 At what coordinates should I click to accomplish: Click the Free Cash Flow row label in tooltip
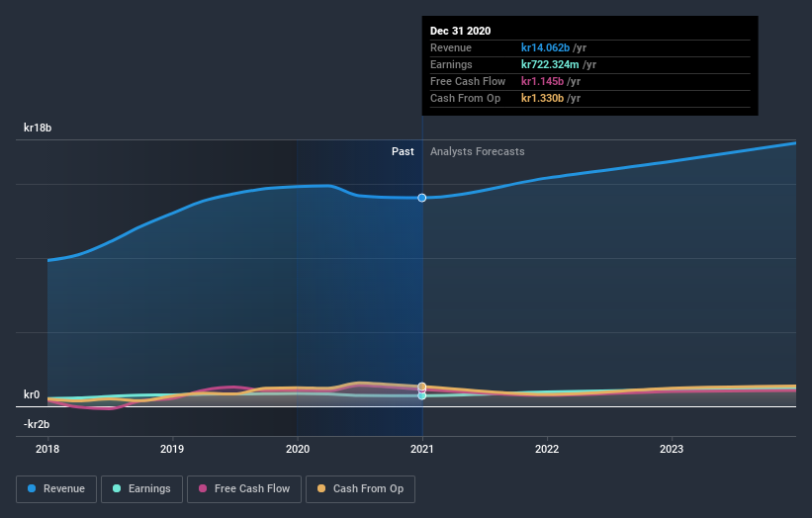pyautogui.click(x=468, y=81)
